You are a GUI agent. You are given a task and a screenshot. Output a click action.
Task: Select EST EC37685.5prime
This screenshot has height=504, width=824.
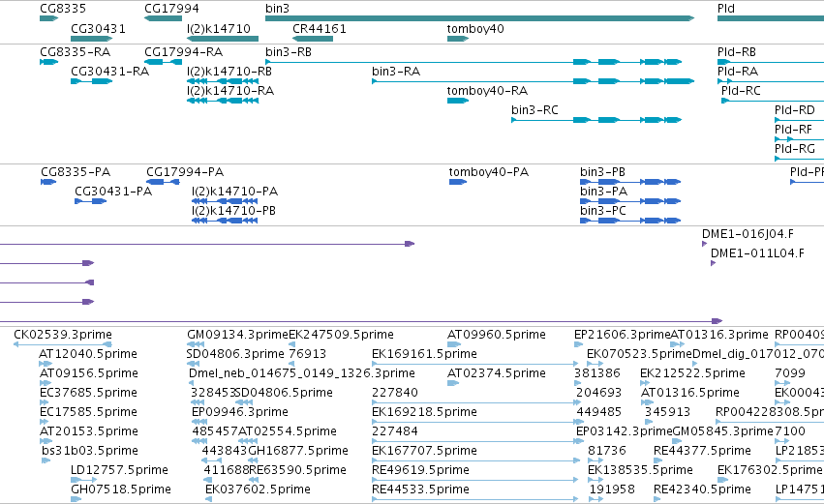point(88,393)
